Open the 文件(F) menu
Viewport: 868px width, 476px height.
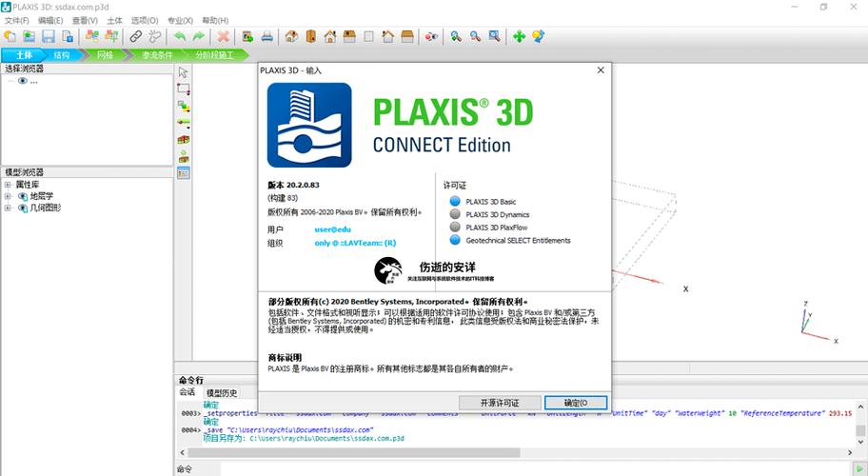[16, 21]
